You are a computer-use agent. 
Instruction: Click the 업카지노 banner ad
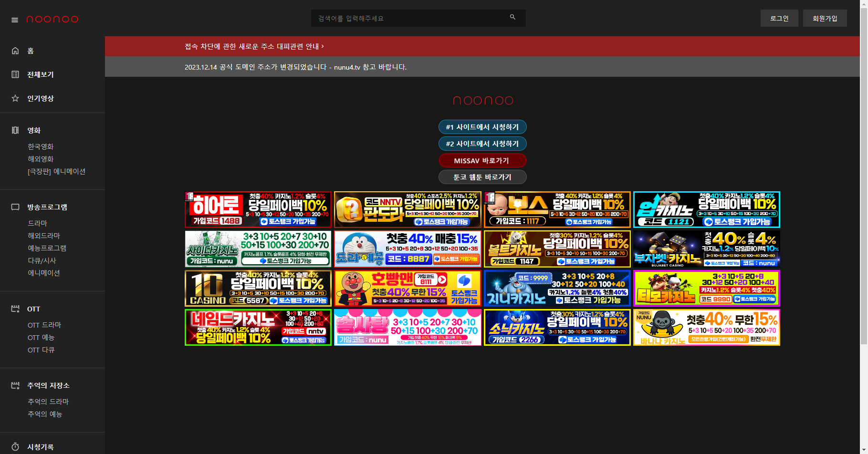click(707, 209)
